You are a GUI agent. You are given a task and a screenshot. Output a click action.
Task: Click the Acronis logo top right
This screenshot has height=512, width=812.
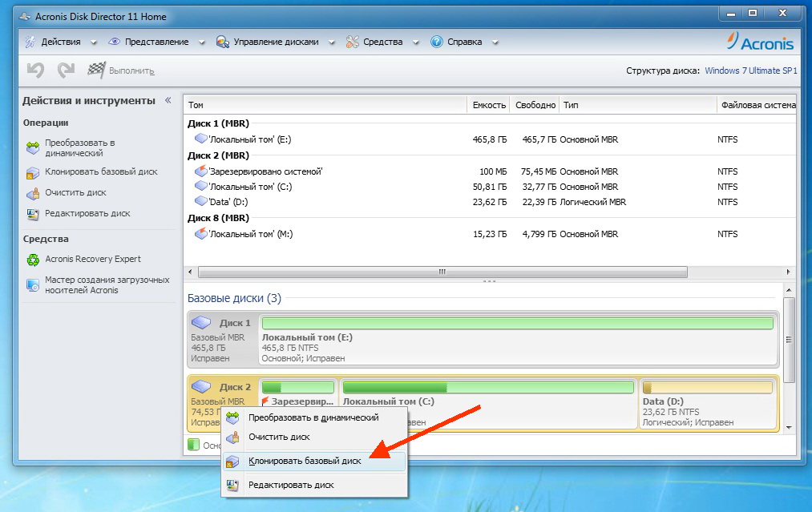click(759, 41)
